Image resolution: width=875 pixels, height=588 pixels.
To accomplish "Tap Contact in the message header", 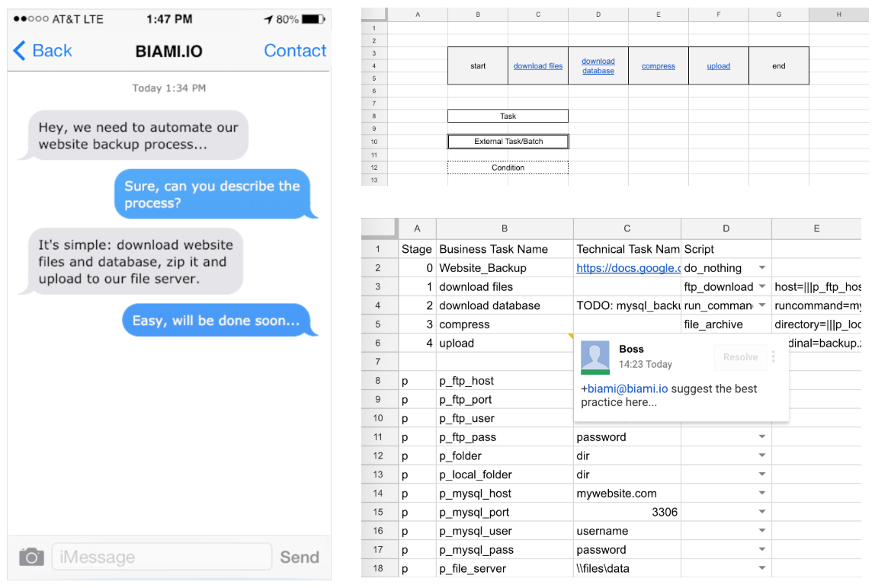I will [x=295, y=51].
